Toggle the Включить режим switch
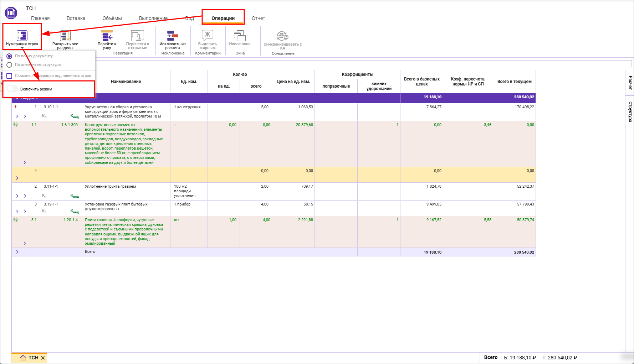Screen dimensions: 634x364 [12, 89]
